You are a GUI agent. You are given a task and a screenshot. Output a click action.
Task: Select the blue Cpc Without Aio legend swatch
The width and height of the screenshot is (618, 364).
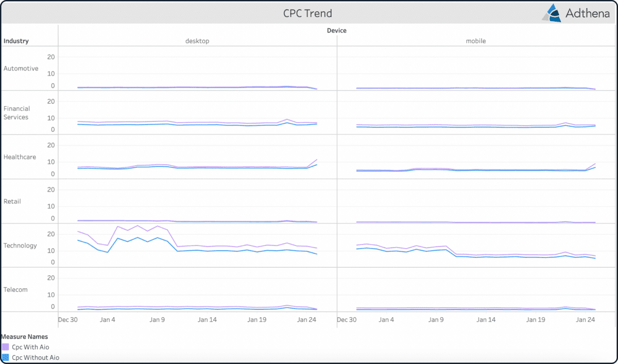[x=6, y=357]
